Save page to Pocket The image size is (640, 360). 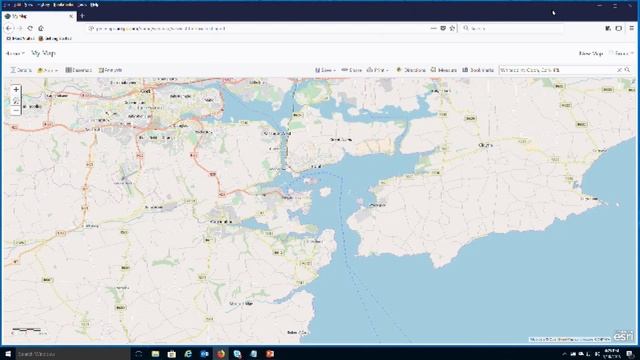click(x=443, y=28)
